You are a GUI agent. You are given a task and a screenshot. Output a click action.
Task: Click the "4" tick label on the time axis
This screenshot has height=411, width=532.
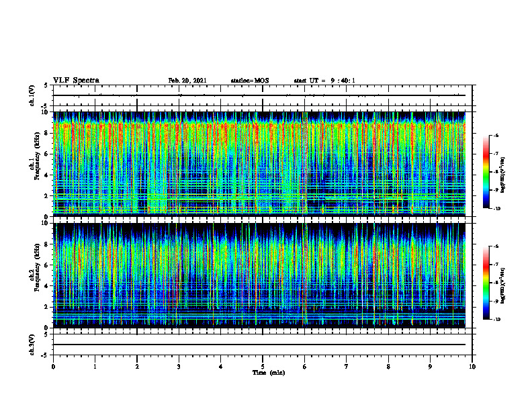[x=221, y=367]
